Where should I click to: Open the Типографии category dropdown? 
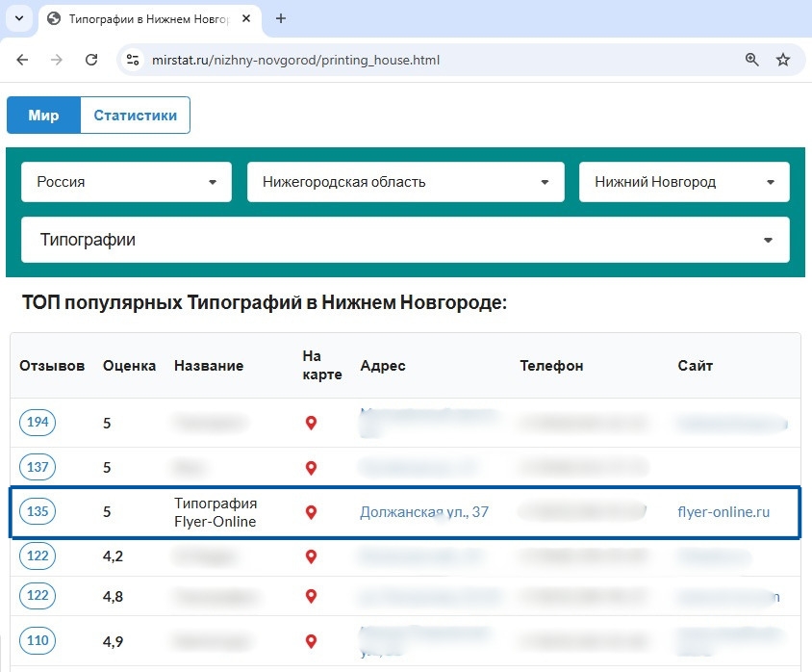coord(405,240)
